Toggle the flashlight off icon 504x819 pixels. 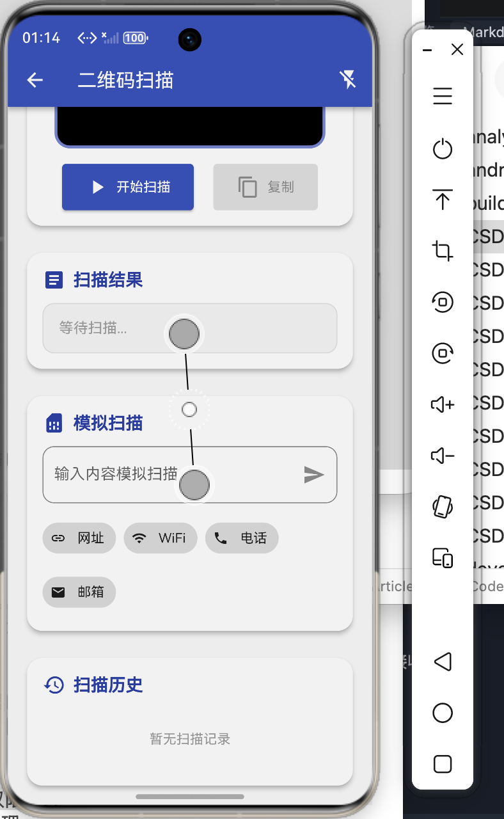[347, 80]
